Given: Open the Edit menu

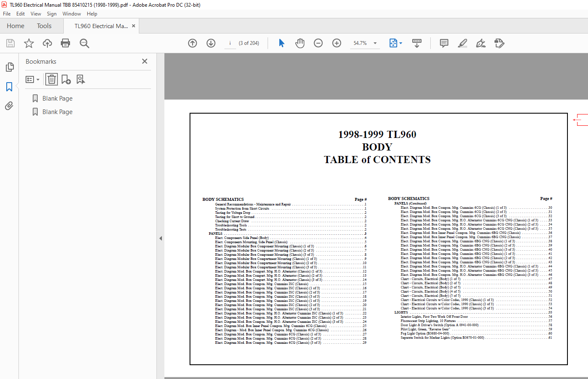Looking at the screenshot, I should click(21, 14).
